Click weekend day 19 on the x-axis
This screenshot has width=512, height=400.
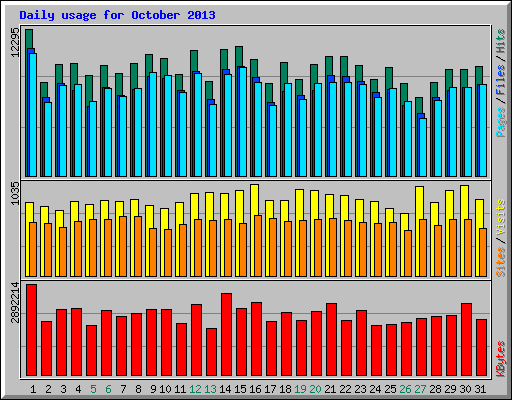click(300, 389)
